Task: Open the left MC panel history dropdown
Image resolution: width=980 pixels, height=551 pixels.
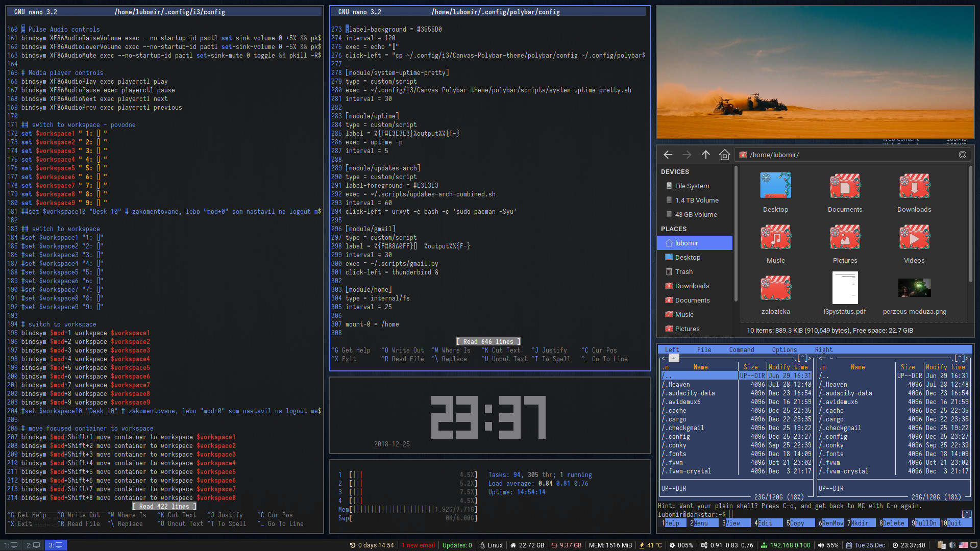Action: point(802,359)
